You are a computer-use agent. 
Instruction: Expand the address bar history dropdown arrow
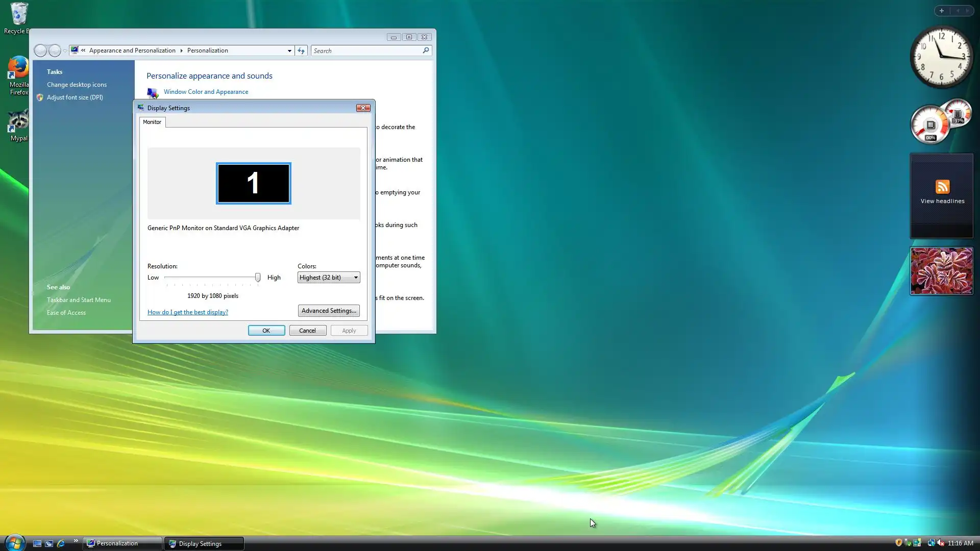pyautogui.click(x=289, y=51)
